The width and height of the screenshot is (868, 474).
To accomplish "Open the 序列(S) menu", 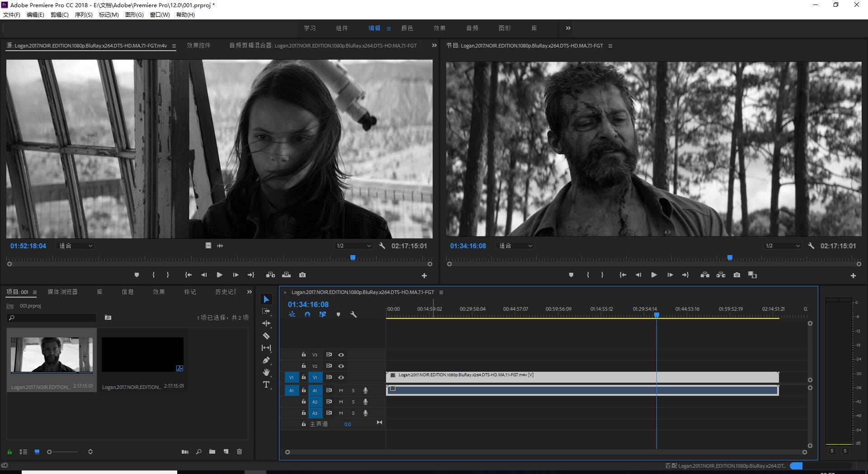I will 83,14.
